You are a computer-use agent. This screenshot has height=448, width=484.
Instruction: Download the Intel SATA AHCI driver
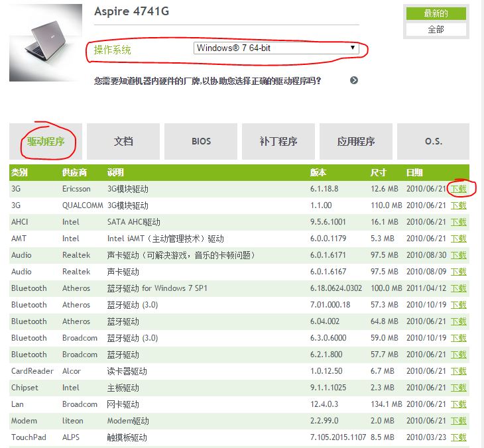[x=459, y=222]
